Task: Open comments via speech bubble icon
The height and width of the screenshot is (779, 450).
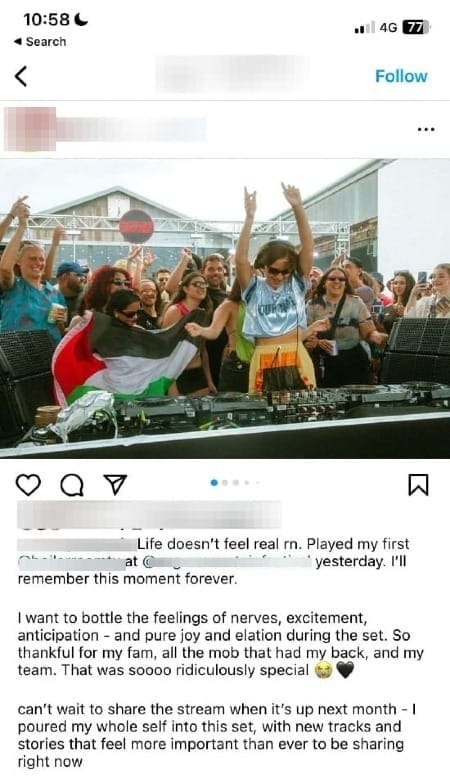Action: pyautogui.click(x=72, y=485)
